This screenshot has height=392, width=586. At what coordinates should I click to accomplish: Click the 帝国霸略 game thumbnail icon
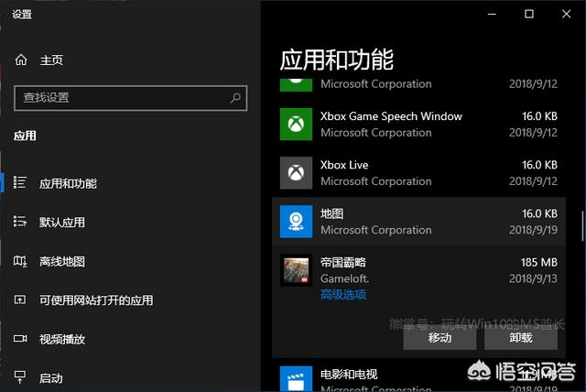297,270
